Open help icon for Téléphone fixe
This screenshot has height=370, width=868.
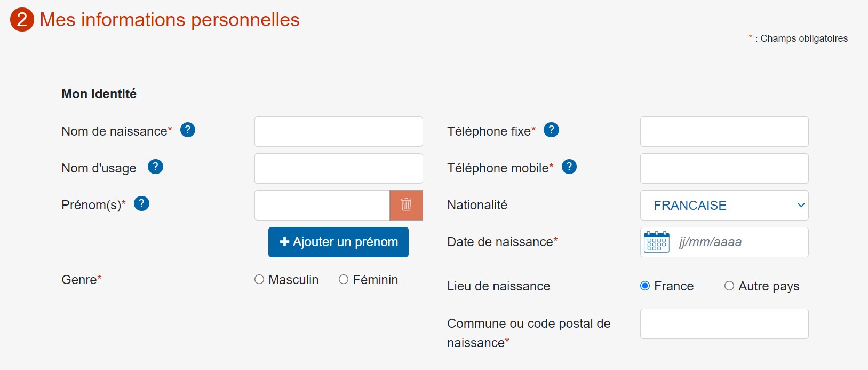pyautogui.click(x=551, y=130)
